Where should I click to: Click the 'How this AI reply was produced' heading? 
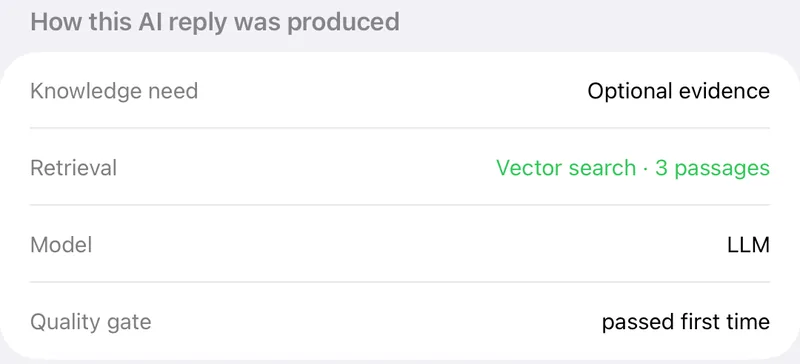pos(215,22)
